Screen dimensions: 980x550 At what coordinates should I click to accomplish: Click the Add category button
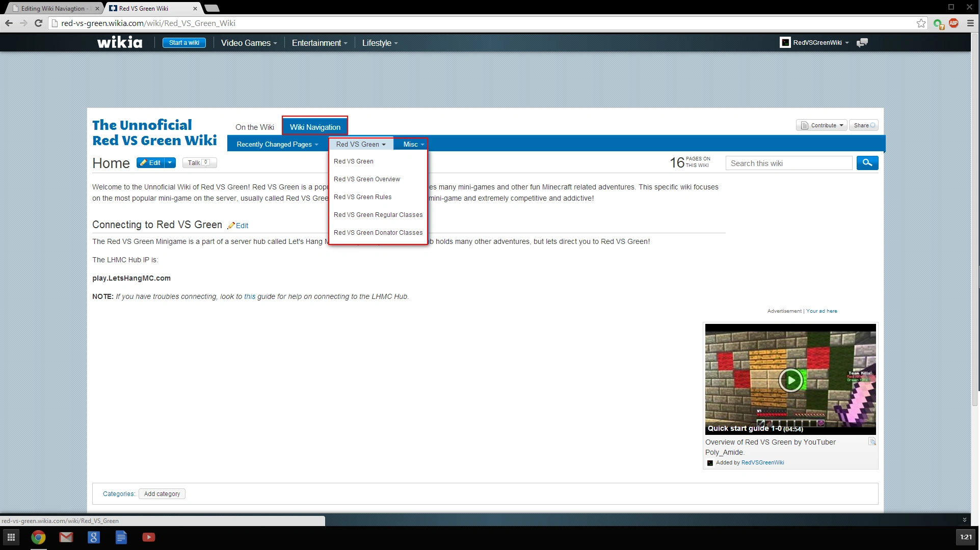[x=162, y=494]
